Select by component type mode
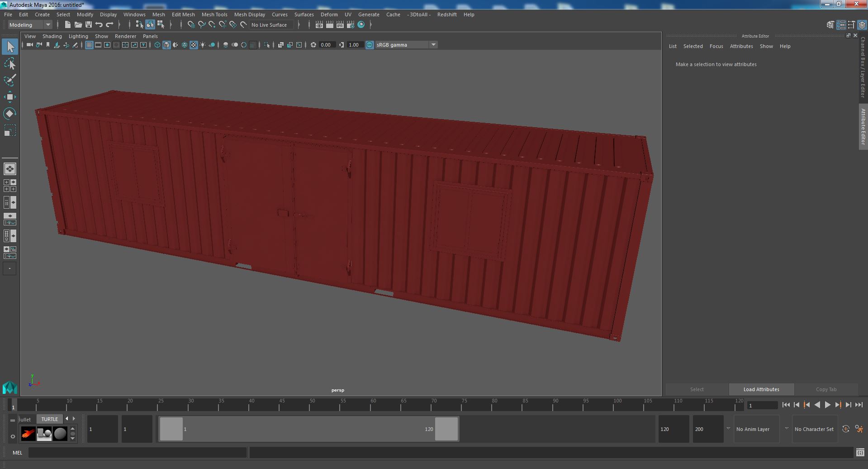This screenshot has height=469, width=868. pos(161,25)
